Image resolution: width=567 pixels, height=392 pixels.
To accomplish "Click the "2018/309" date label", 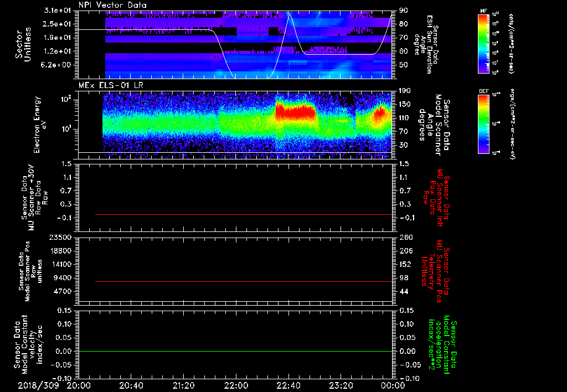I will point(38,385).
